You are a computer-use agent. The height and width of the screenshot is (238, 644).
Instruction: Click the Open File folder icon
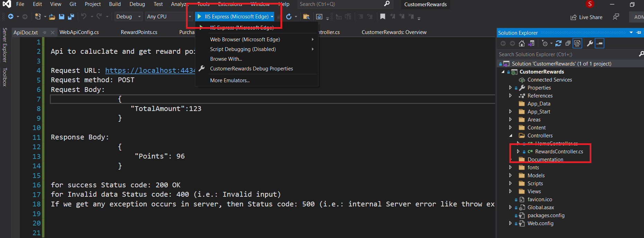(x=52, y=17)
